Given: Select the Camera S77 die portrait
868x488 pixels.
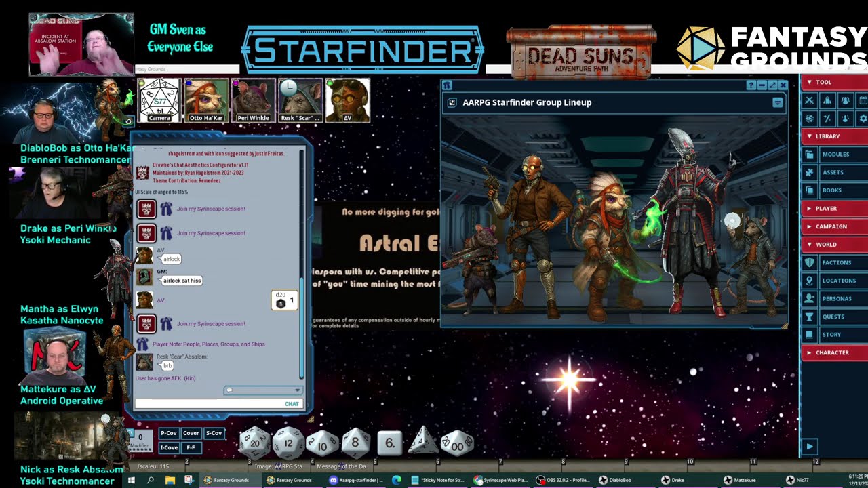Looking at the screenshot, I should click(159, 100).
